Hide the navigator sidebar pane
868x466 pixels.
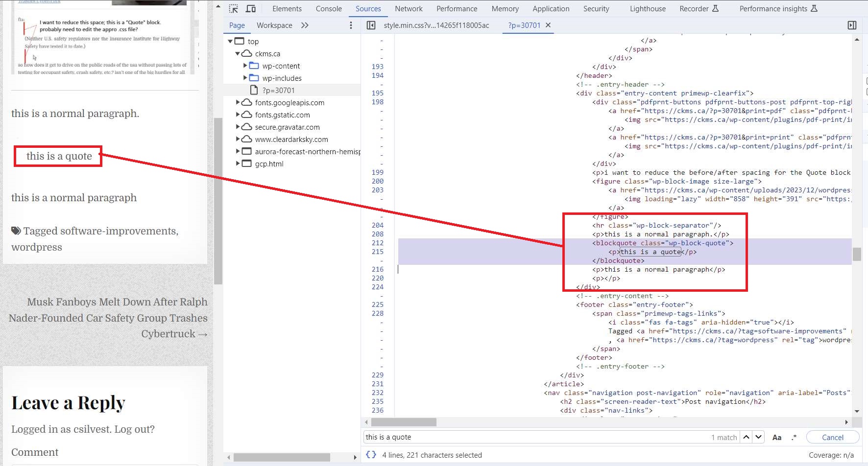tap(371, 25)
